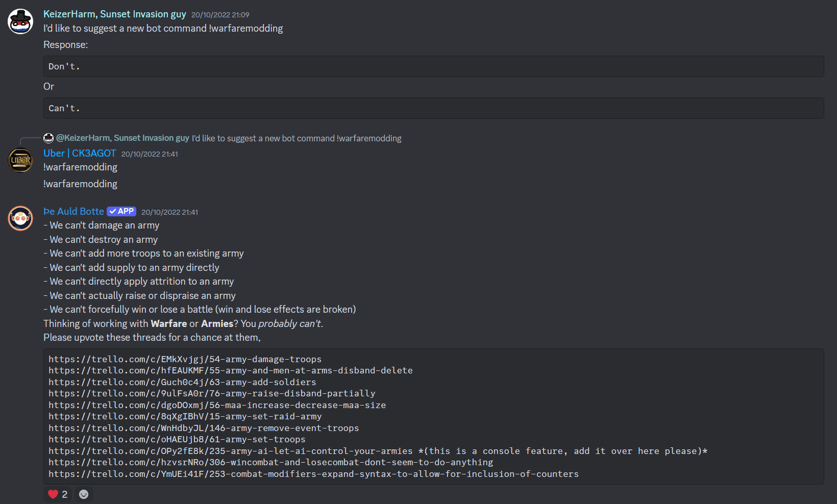Click the Trello URL 146-army-remove-event-troops

pyautogui.click(x=204, y=428)
